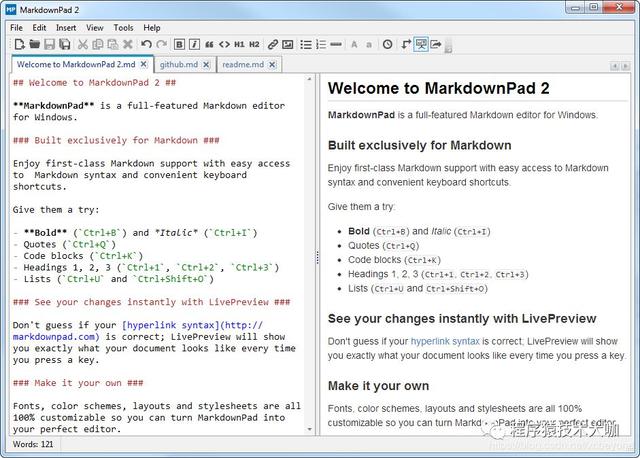
Task: Insert an ordered numbered list
Action: pyautogui.click(x=321, y=44)
